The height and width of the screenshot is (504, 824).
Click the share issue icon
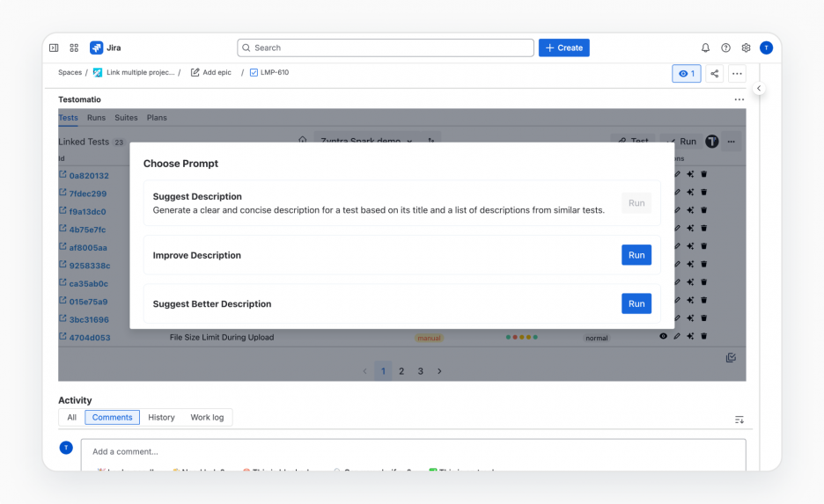click(x=714, y=74)
